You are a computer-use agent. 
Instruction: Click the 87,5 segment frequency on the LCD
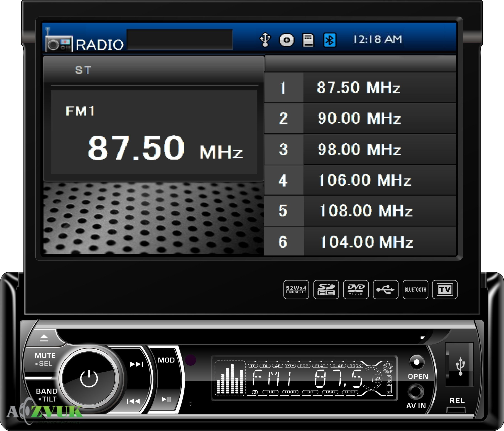point(339,379)
